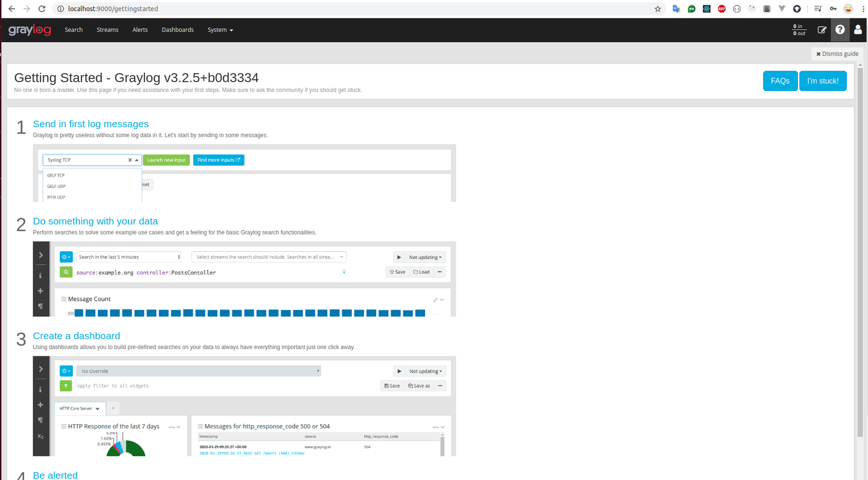This screenshot has width=868, height=480.
Task: Open the No Override time range dropdown
Action: tap(199, 371)
